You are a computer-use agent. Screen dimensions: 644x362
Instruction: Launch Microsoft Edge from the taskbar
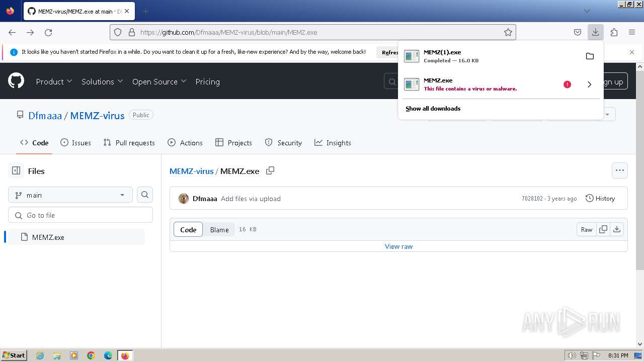pos(108,355)
